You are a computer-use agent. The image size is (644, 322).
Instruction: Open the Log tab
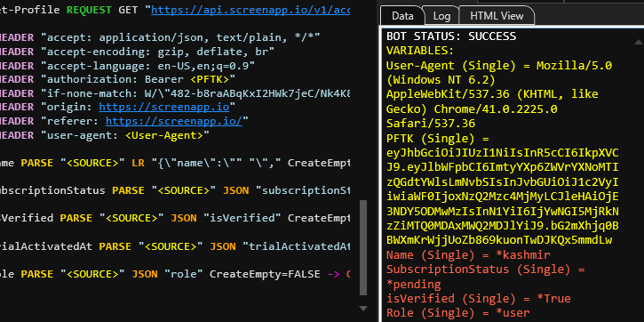tap(441, 16)
